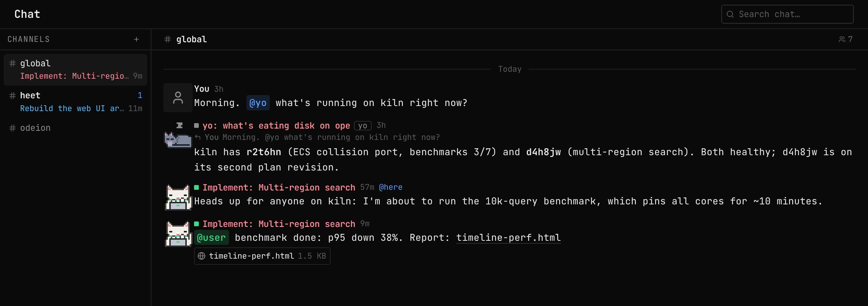
Task: Click in the Search chat field
Action: click(x=787, y=14)
